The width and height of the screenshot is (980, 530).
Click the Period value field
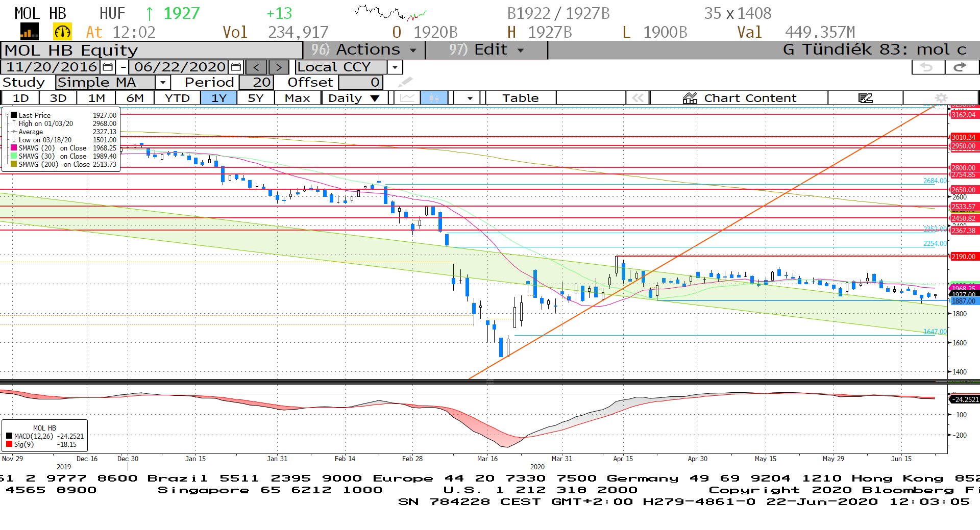(x=257, y=82)
